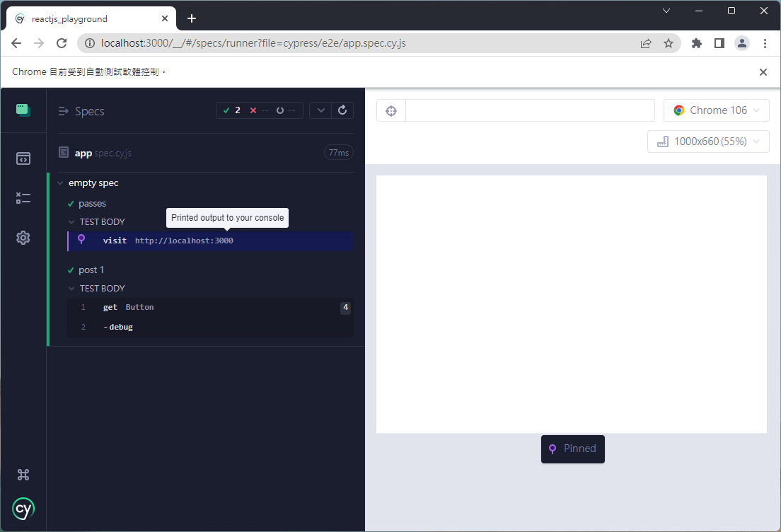
Task: Click the Cypress logo at bottom left
Action: (x=23, y=508)
